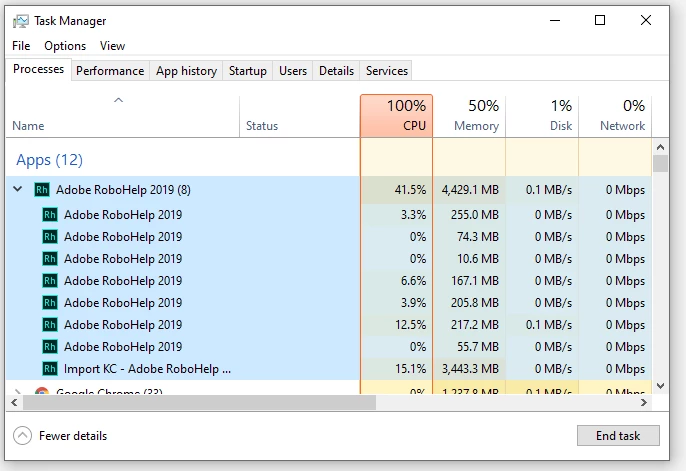
Task: Click the 41.5% CPU value
Action: click(410, 190)
